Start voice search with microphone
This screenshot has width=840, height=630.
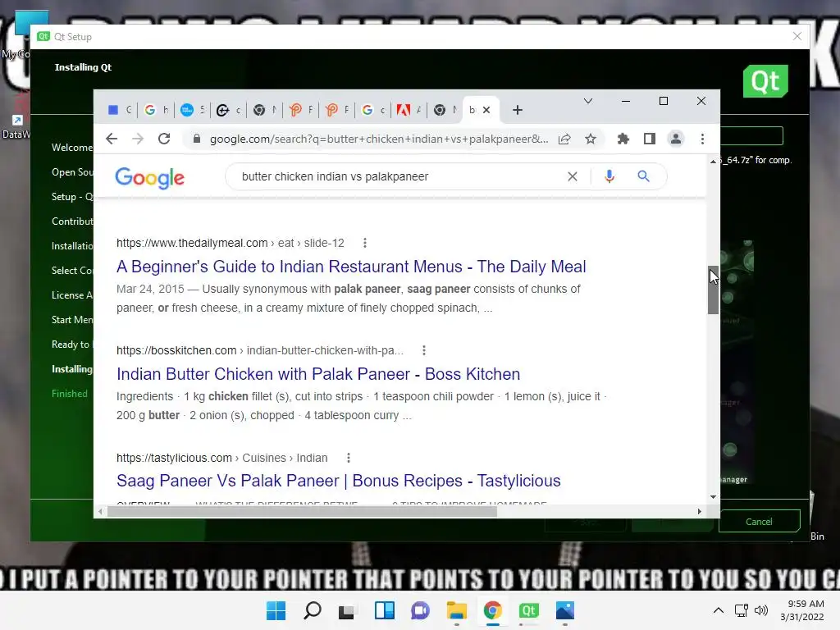point(609,176)
